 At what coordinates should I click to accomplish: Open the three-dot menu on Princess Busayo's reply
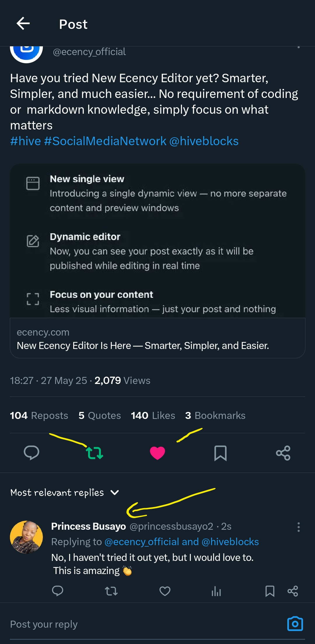[x=298, y=527]
